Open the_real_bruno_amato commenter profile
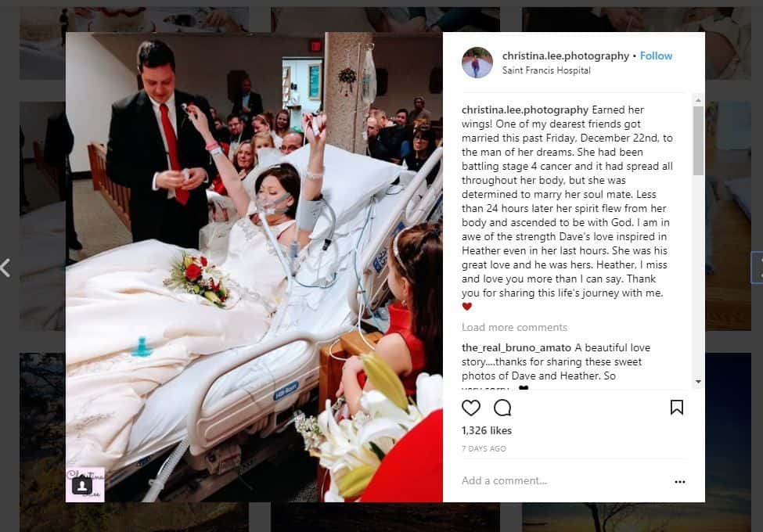Screen dimensions: 763x532 tap(516, 347)
